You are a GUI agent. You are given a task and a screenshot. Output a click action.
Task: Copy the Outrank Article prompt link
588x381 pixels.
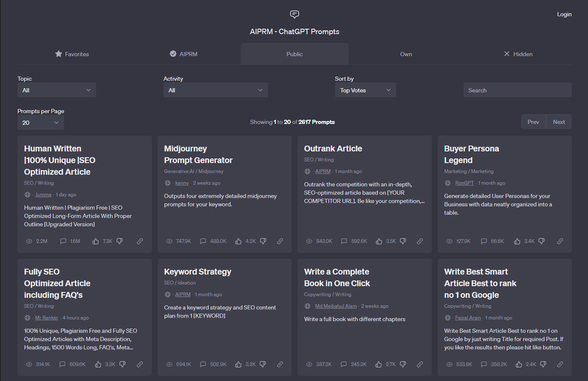click(x=420, y=241)
